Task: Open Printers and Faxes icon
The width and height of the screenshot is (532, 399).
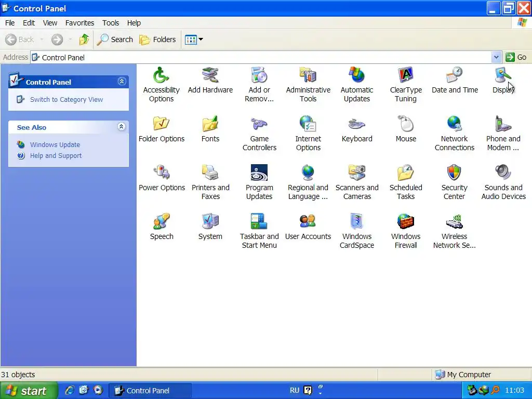Action: [210, 172]
